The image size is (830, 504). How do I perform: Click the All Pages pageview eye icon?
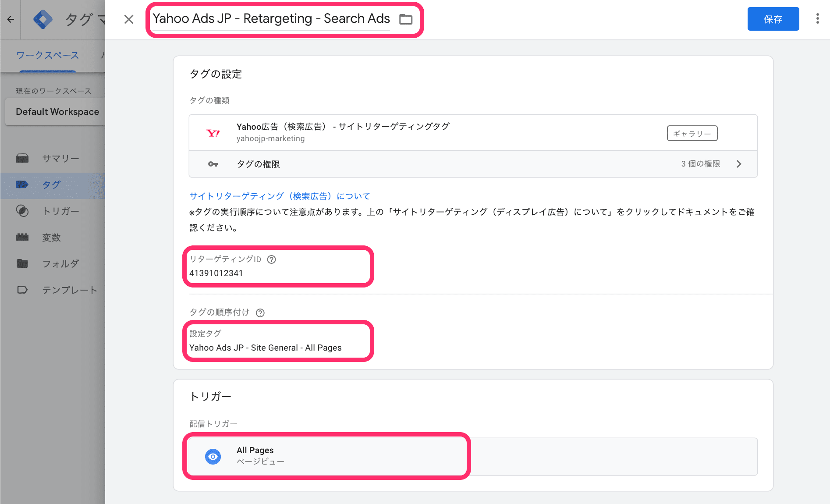point(213,457)
